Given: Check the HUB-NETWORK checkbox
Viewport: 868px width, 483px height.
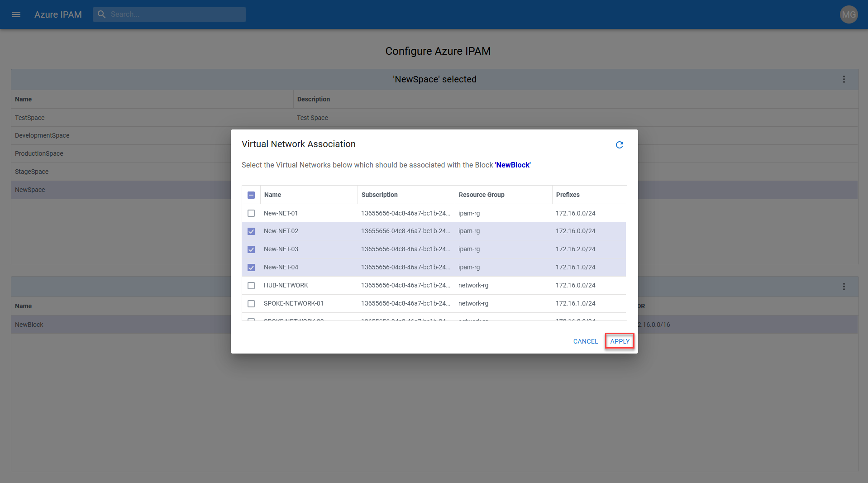Looking at the screenshot, I should pos(251,286).
